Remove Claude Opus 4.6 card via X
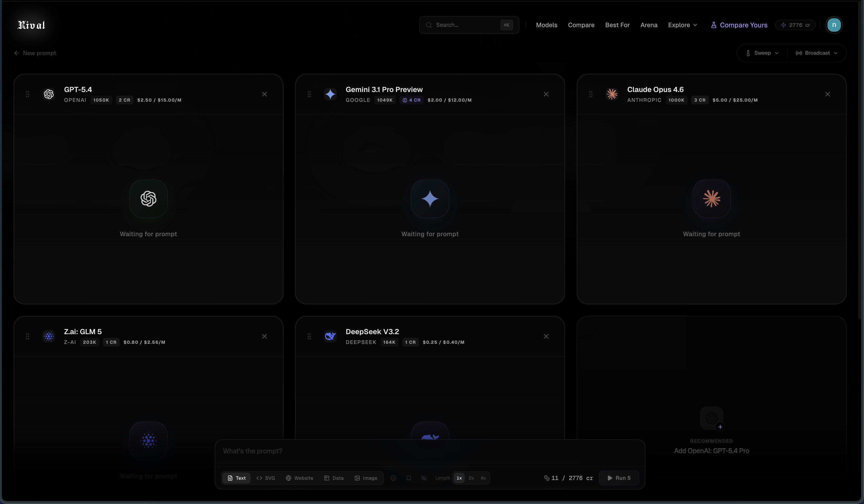The height and width of the screenshot is (504, 864). point(827,94)
